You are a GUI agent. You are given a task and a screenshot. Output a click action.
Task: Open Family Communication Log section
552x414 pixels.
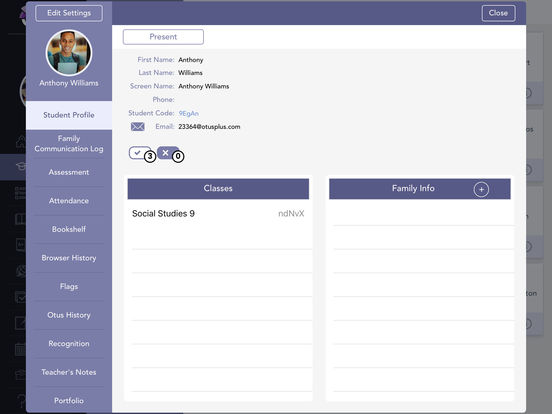tap(69, 144)
